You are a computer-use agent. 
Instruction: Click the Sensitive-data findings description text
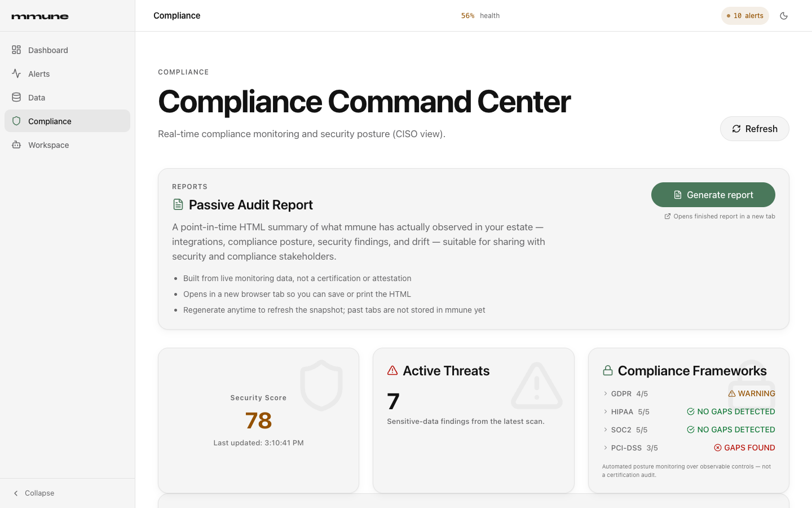point(466,421)
